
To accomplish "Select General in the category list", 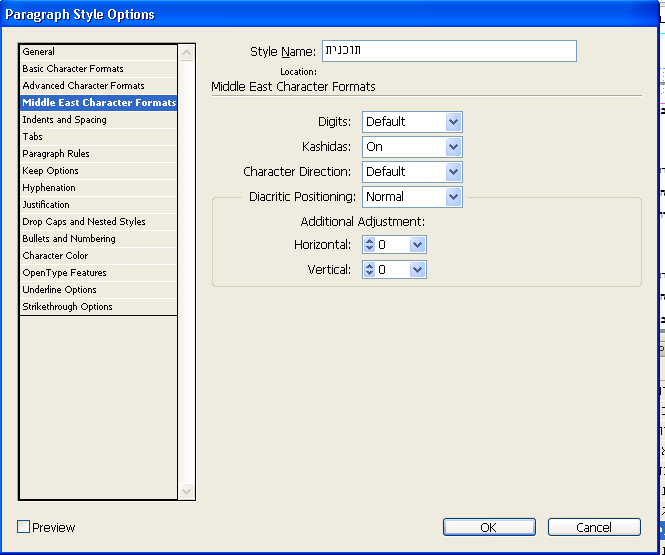I will pyautogui.click(x=39, y=52).
